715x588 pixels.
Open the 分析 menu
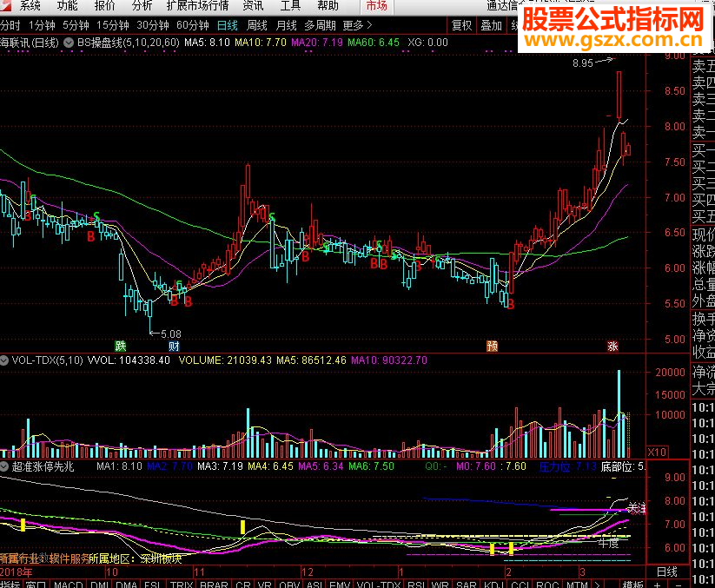142,5
